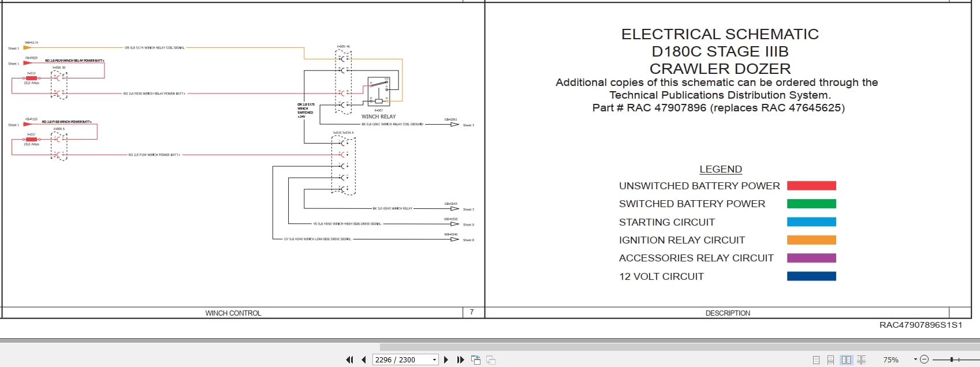Click the RAC47907896S1S1 document code
The height and width of the screenshot is (367, 980).
click(921, 325)
